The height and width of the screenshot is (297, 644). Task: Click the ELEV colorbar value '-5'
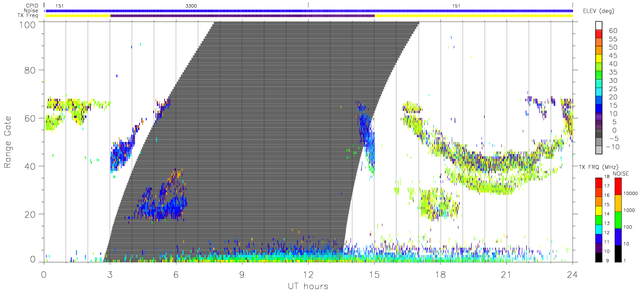(613, 139)
